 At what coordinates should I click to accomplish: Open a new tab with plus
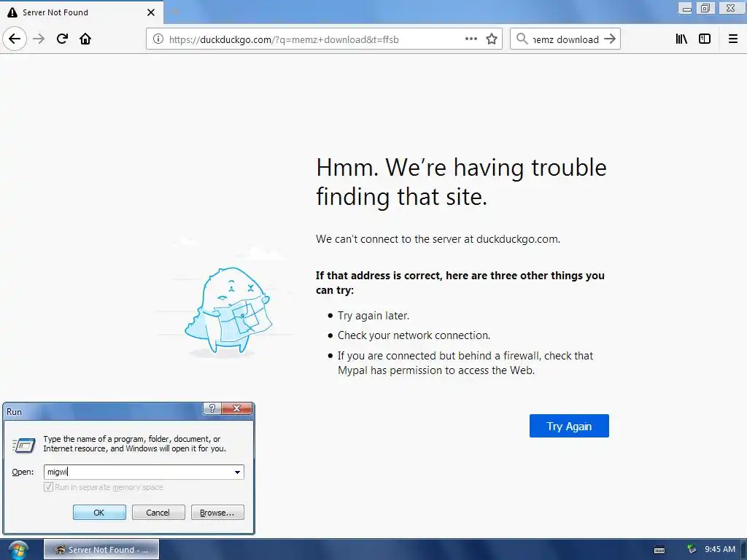pos(175,12)
